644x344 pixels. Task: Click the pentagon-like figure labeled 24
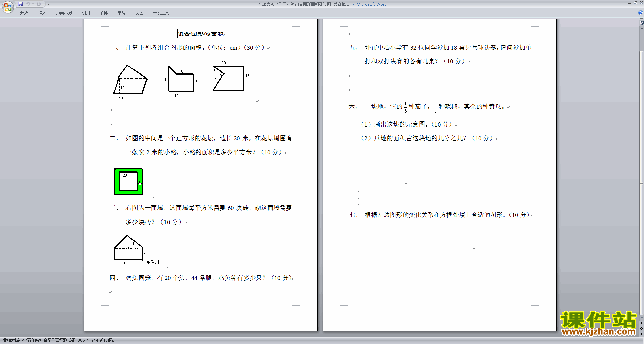(130, 80)
